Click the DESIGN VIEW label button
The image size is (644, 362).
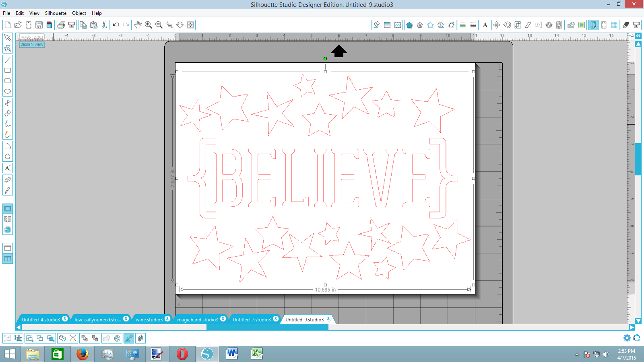tap(32, 45)
